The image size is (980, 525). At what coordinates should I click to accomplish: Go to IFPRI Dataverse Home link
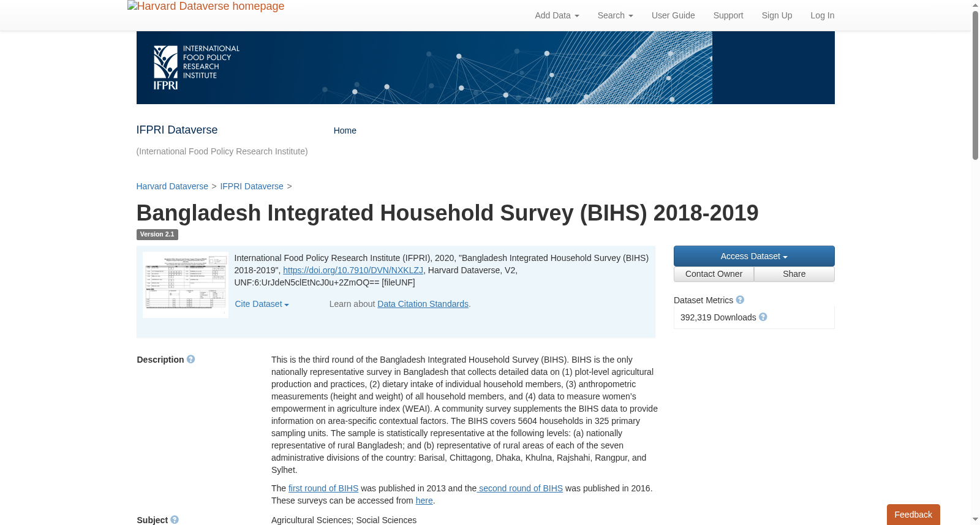tap(345, 130)
